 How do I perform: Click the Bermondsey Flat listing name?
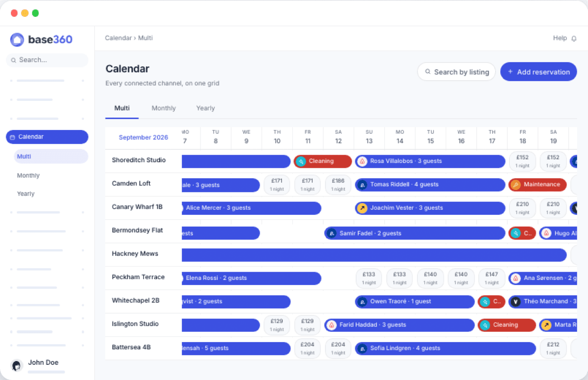click(137, 230)
